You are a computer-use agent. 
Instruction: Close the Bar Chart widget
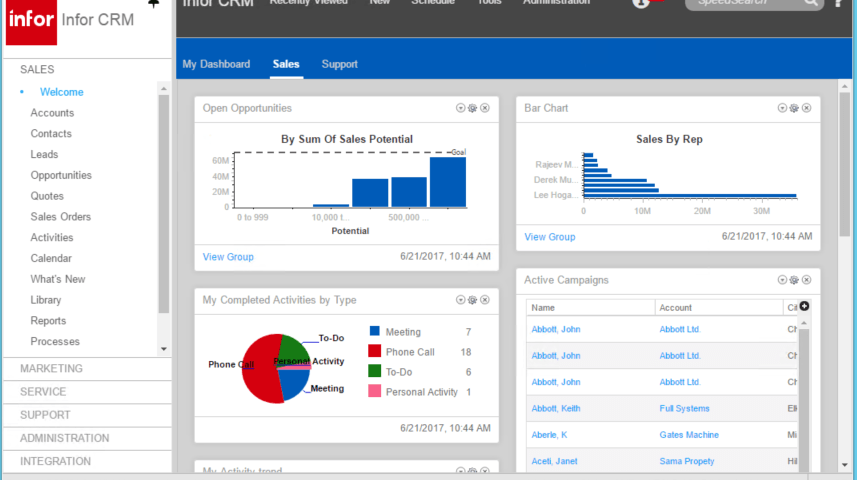click(x=807, y=108)
